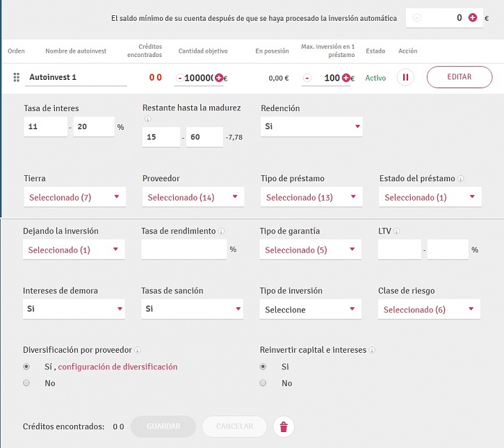Decrease the minimum account balance with minus

[x=416, y=18]
